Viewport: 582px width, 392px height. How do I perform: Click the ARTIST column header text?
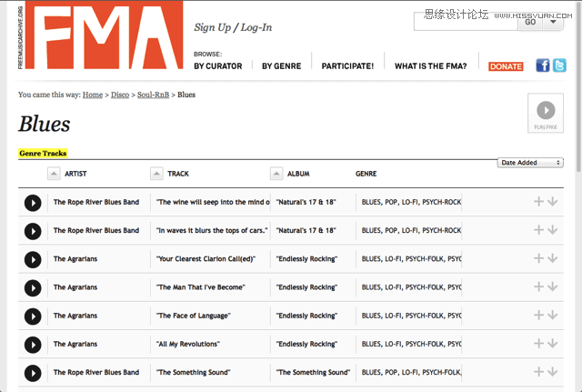tap(75, 174)
